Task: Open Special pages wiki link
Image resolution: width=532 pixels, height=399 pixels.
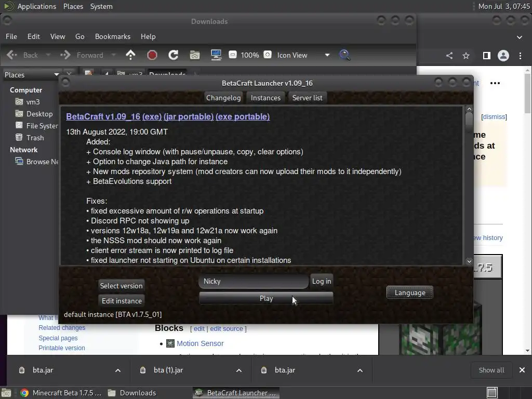Action: (58, 338)
